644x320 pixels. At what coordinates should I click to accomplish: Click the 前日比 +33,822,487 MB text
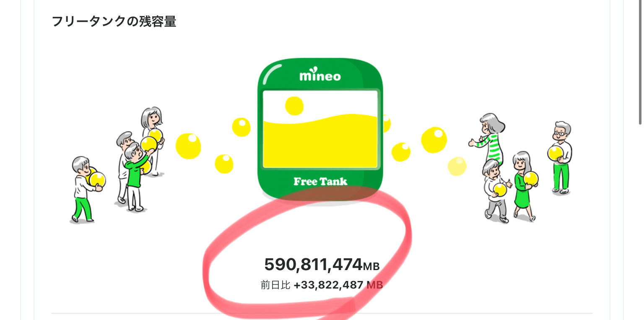point(322,285)
